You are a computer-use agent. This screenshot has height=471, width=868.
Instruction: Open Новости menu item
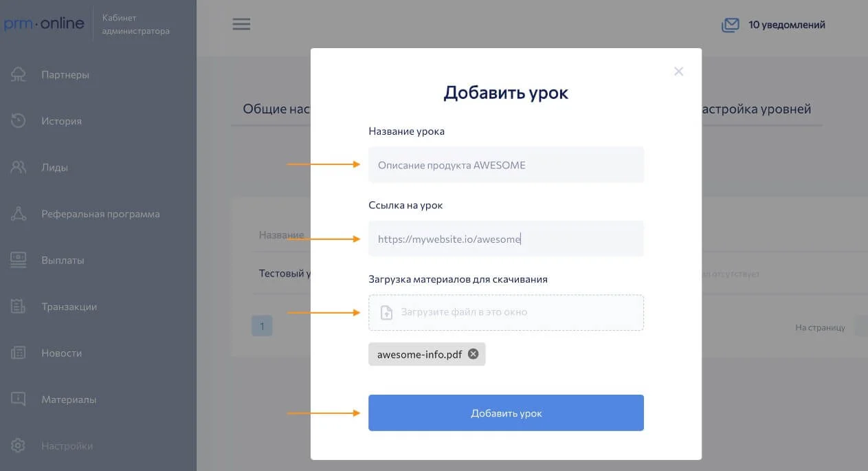pyautogui.click(x=61, y=353)
